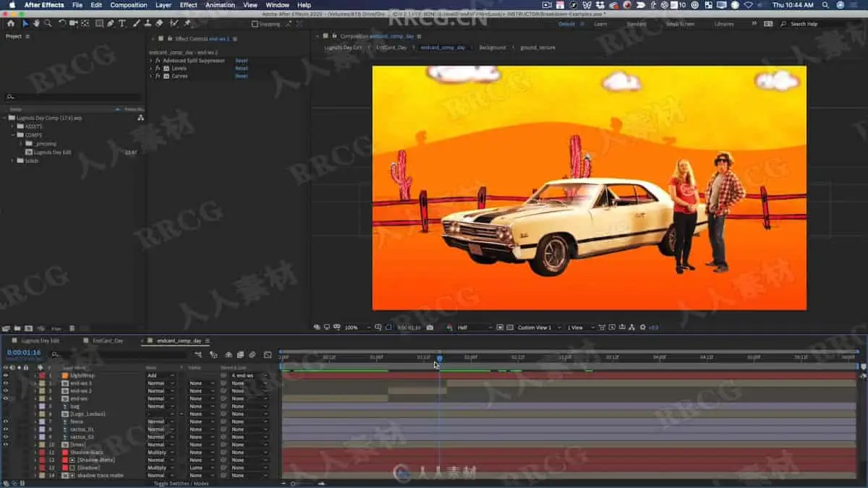
Task: Open the Graph Editor icon in timeline
Action: pos(268,354)
